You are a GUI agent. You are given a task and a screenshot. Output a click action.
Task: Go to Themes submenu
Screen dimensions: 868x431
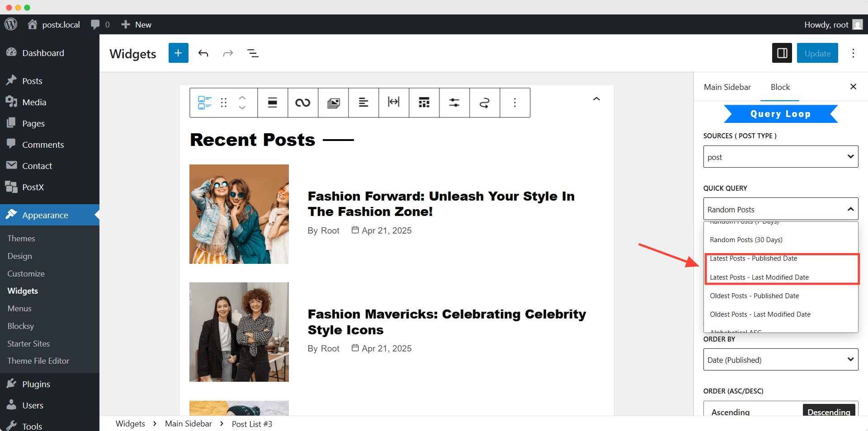pos(21,238)
